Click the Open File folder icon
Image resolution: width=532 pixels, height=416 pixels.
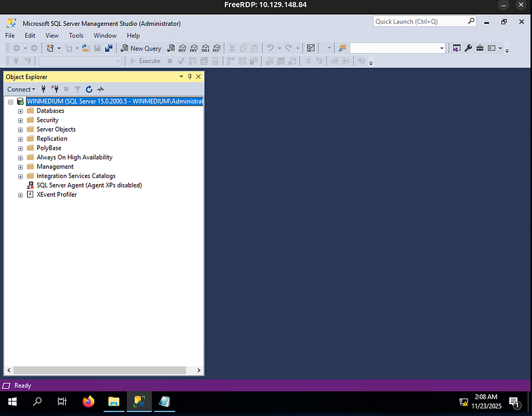[x=86, y=48]
